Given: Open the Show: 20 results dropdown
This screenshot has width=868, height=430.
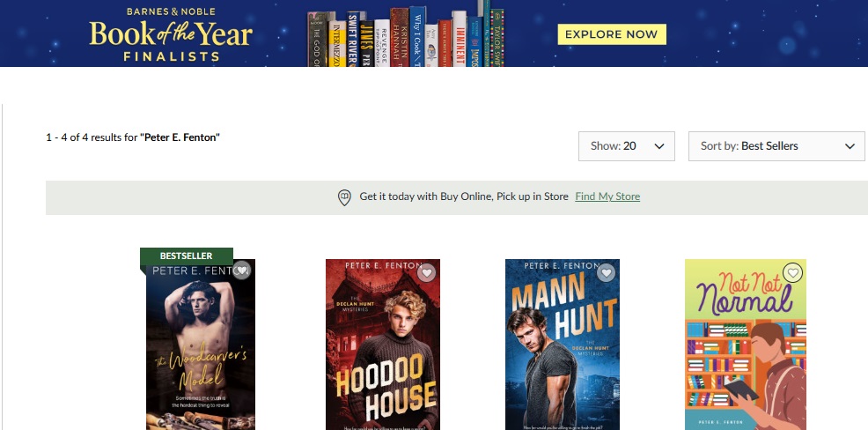Looking at the screenshot, I should click(627, 146).
